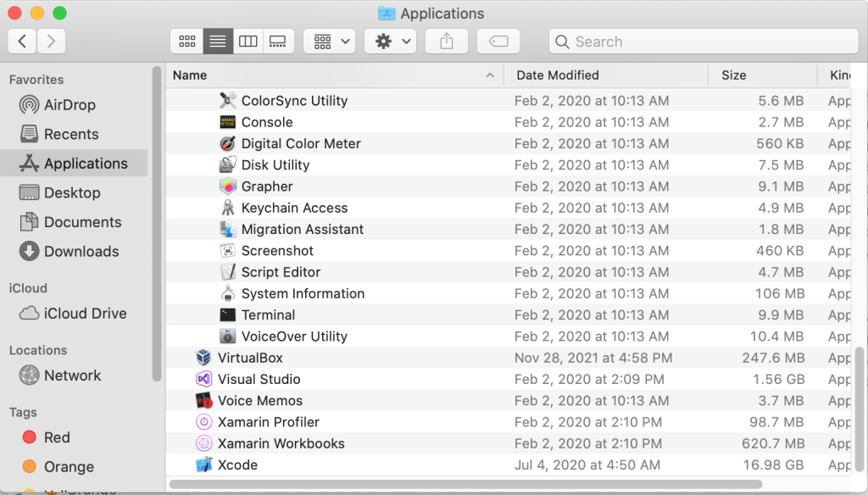Select the VirtualBox row name

click(250, 358)
